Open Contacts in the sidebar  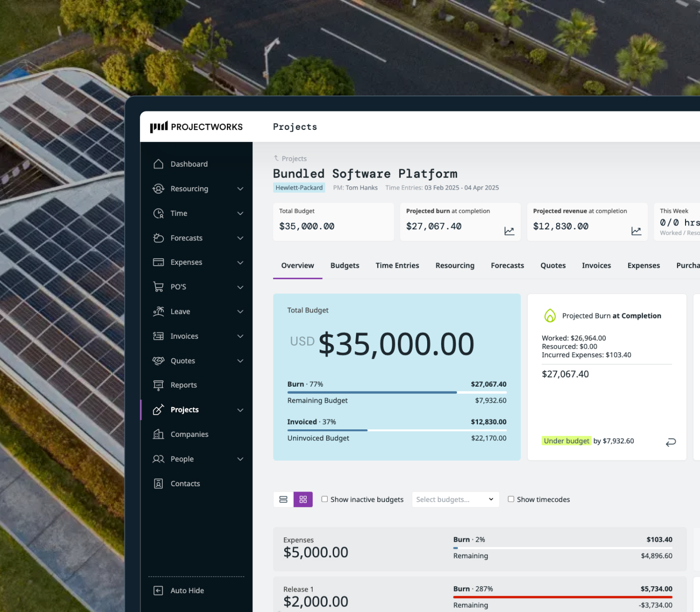pyautogui.click(x=185, y=484)
